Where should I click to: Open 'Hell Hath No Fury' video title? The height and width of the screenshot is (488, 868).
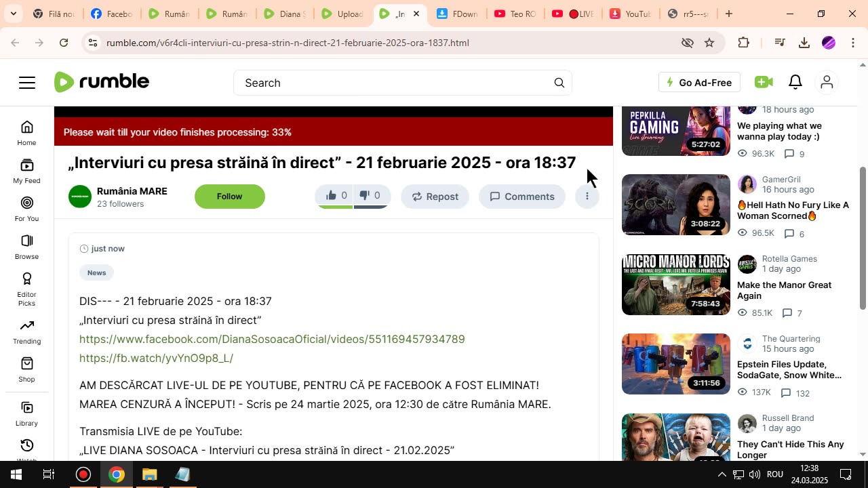tap(793, 210)
